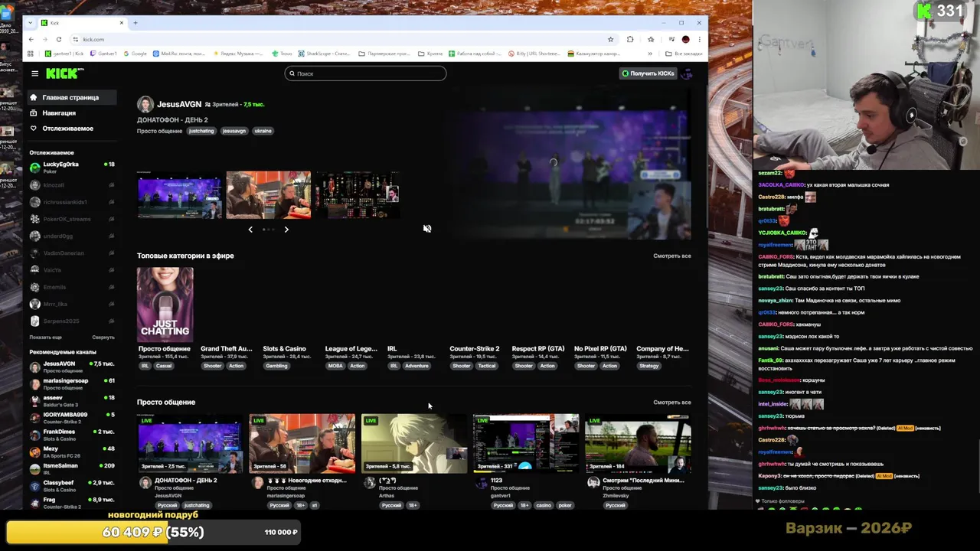Open the Google bookmark
The width and height of the screenshot is (980, 551).
[x=135, y=54]
